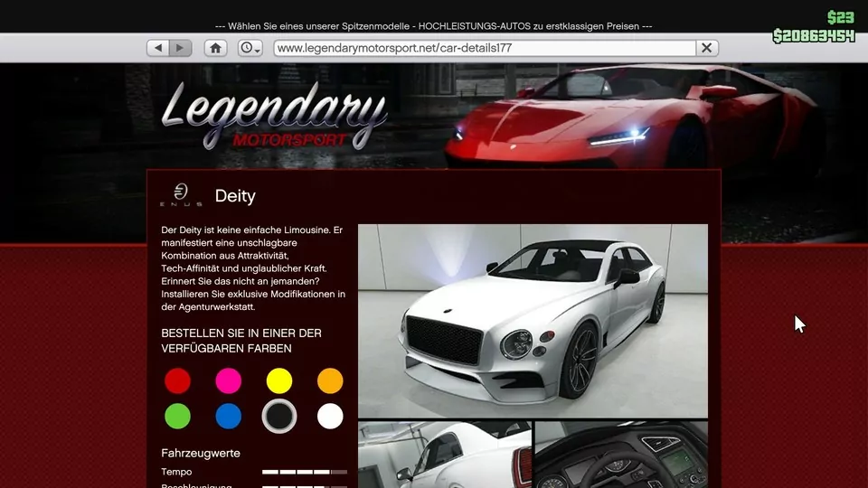Open the browsing history clock dropdown

(250, 48)
